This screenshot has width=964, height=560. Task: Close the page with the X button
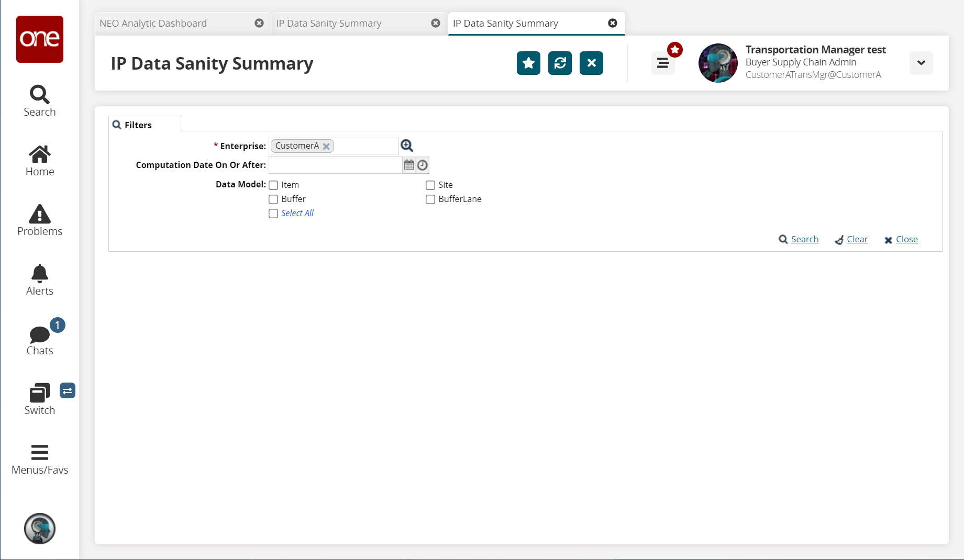pyautogui.click(x=591, y=63)
